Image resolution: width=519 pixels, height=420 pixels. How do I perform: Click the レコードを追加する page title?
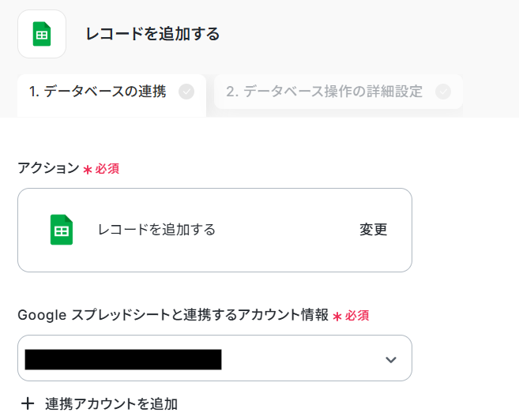[x=152, y=34]
